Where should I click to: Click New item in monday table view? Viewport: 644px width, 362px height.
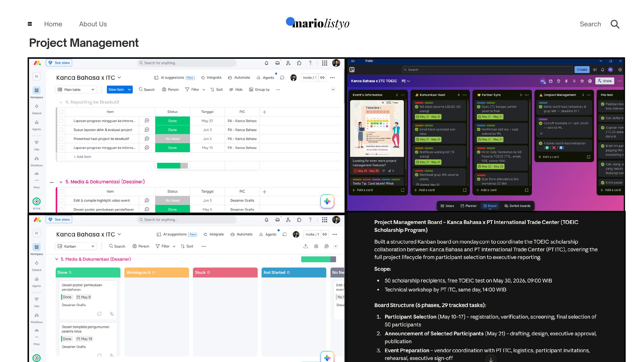(x=116, y=89)
